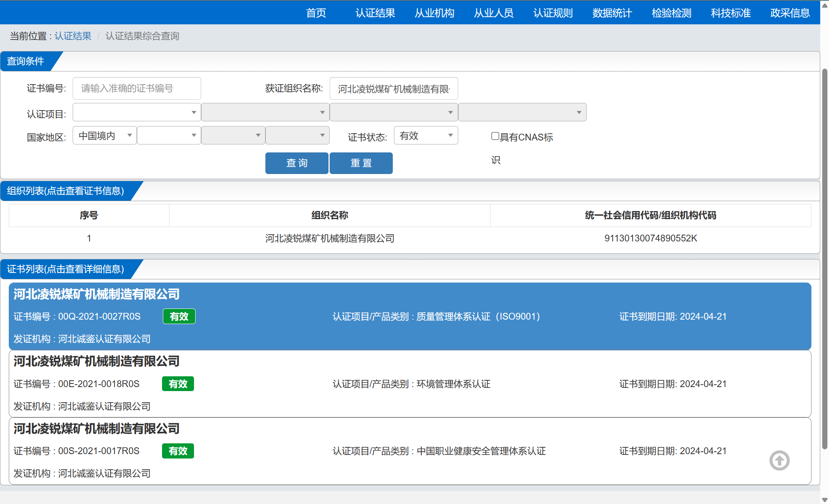Open the fourth 国家地区 dropdown
This screenshot has height=504, width=829.
298,136
